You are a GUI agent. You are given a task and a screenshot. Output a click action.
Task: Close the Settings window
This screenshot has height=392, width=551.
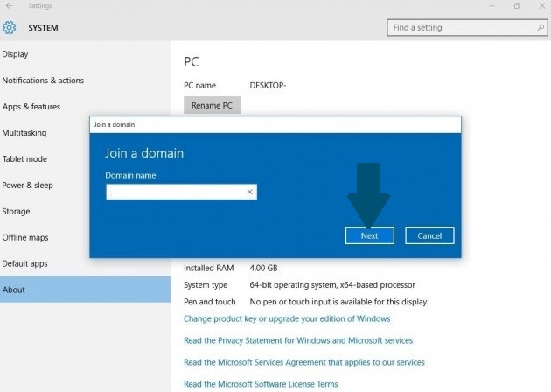click(542, 5)
